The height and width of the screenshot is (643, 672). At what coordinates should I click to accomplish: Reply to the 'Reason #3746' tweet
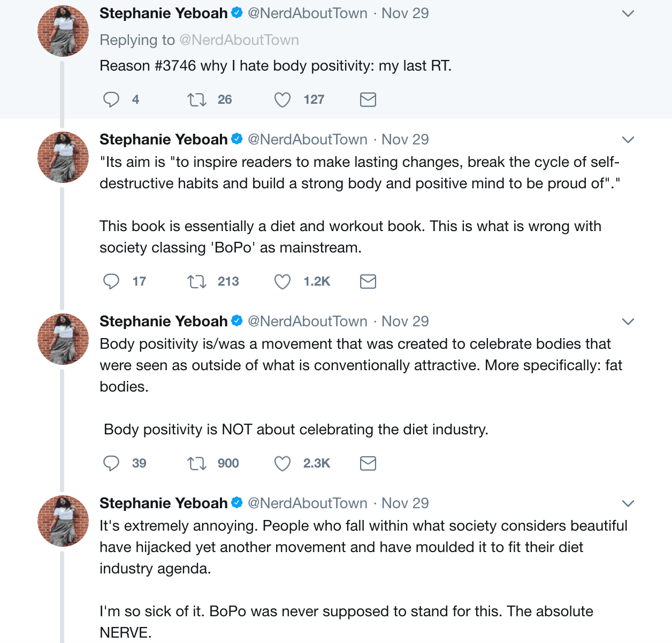click(x=111, y=99)
